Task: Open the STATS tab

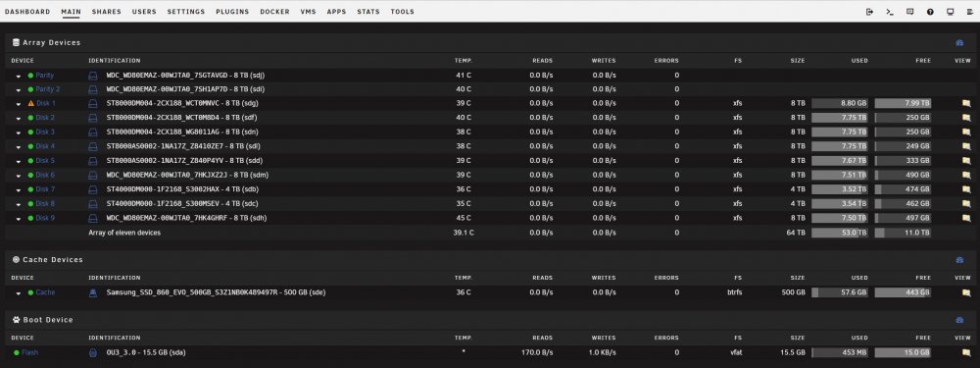Action: (368, 12)
